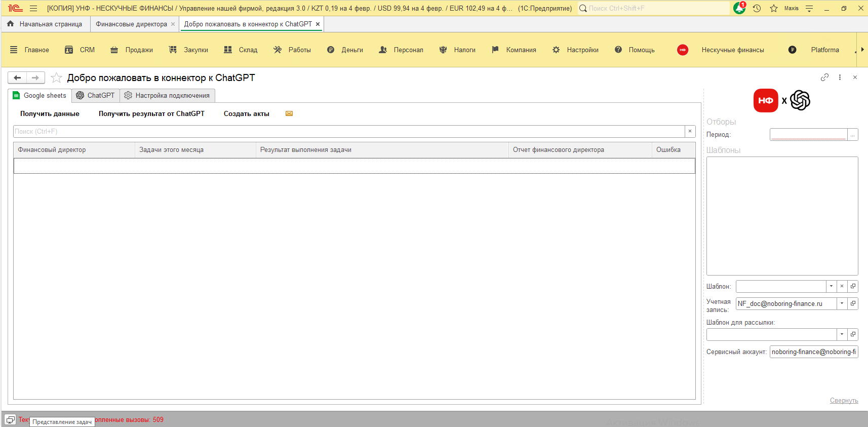868x427 pixels.
Task: Click the Получить данные button
Action: coord(50,113)
